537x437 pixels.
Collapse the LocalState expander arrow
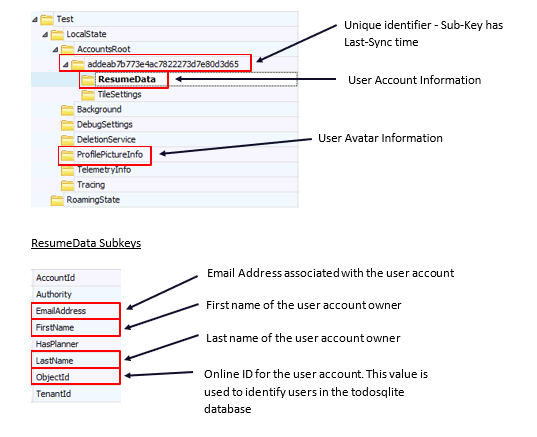coord(45,35)
